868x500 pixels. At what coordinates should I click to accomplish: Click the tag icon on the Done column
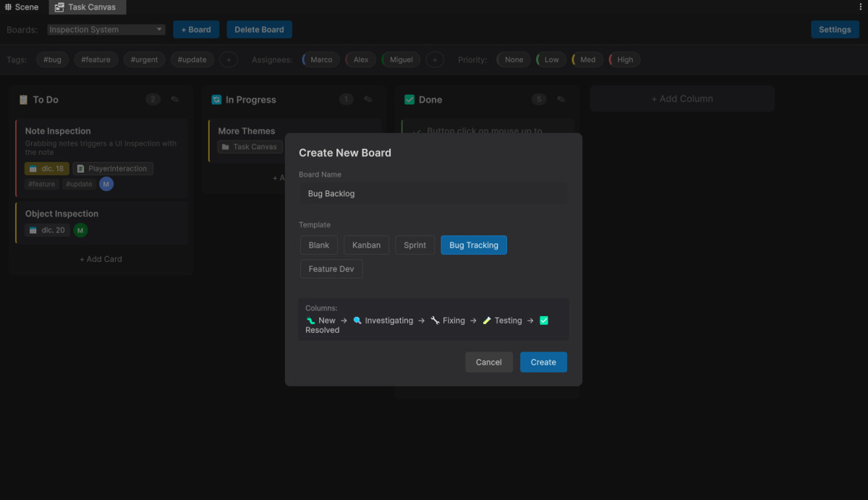click(x=561, y=99)
